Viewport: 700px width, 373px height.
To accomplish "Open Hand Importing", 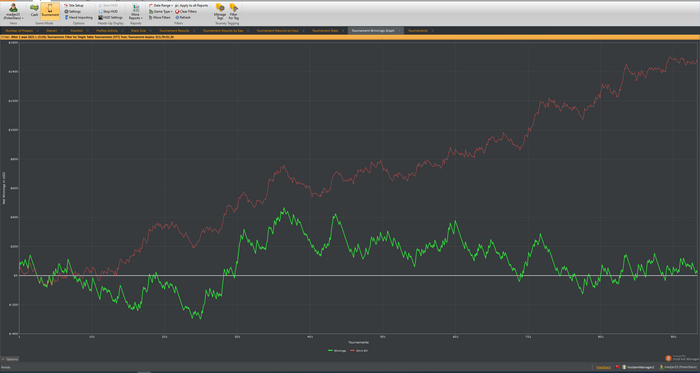I will click(x=78, y=17).
